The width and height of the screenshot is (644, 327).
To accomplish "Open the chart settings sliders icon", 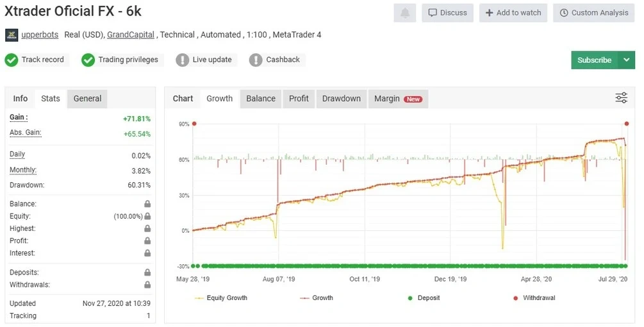I will click(621, 97).
